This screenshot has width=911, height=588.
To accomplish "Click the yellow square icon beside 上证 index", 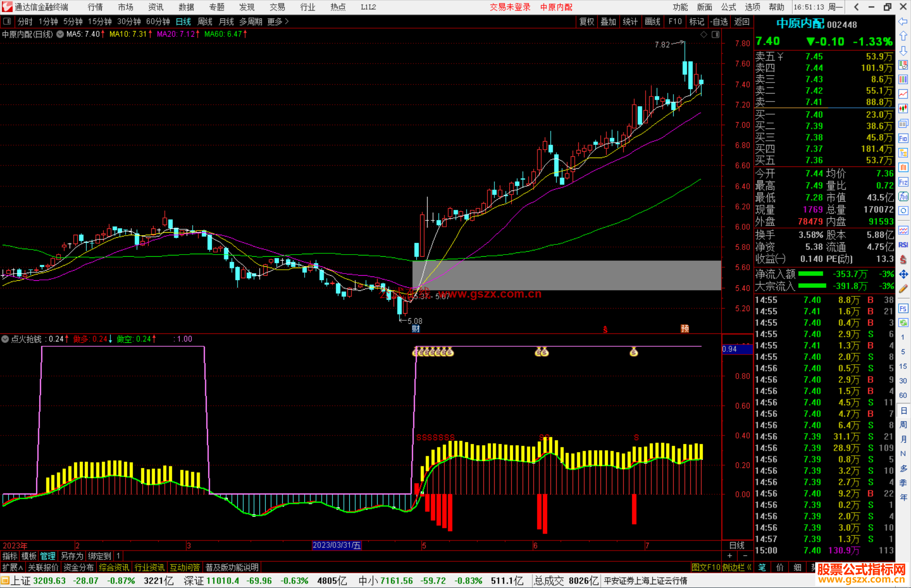I will [x=5, y=581].
